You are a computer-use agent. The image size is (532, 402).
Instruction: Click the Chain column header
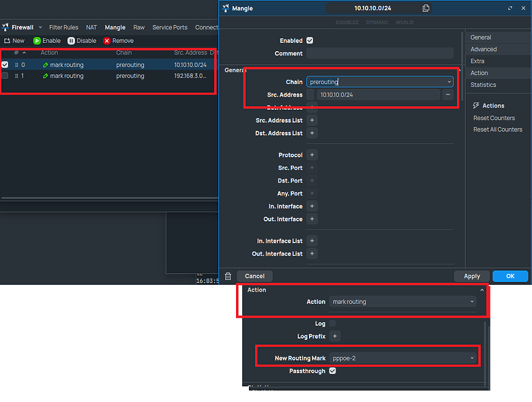[x=124, y=52]
